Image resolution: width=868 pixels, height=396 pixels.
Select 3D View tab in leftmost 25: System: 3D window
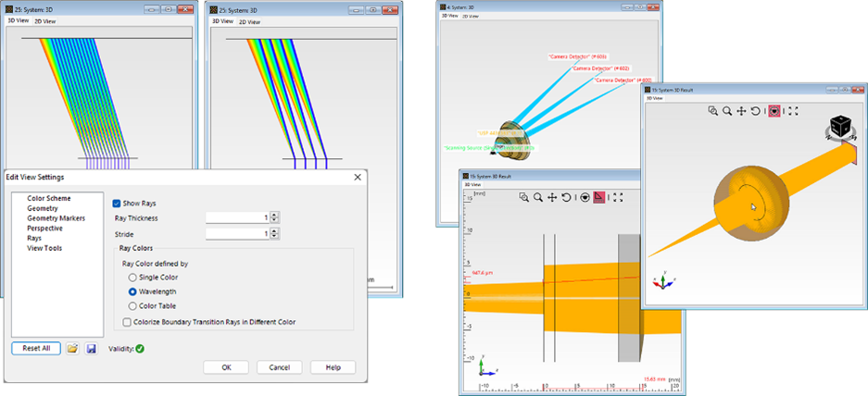(x=19, y=20)
